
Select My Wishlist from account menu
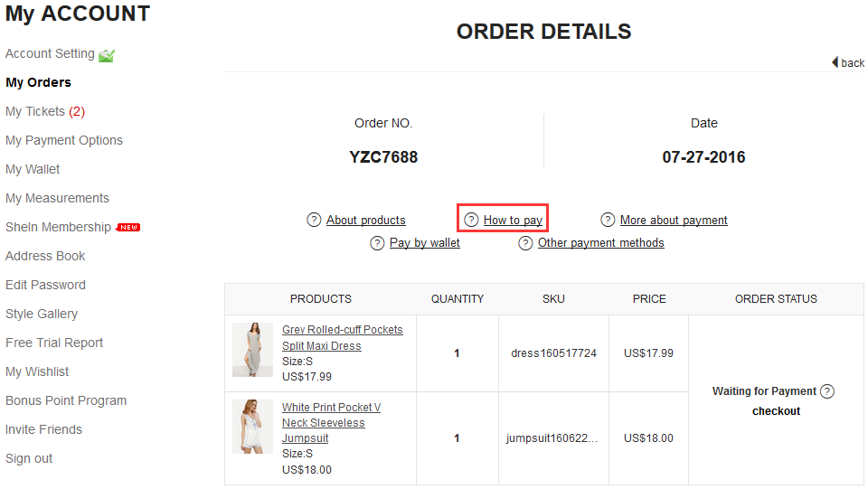pos(37,371)
